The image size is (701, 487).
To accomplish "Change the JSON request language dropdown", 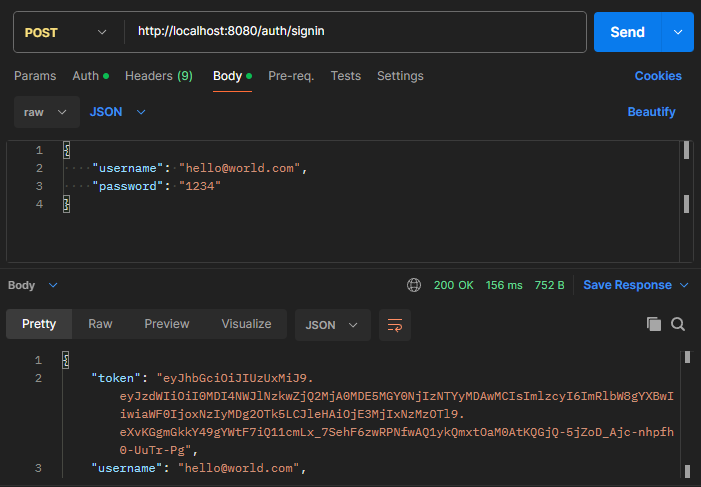I will 118,112.
